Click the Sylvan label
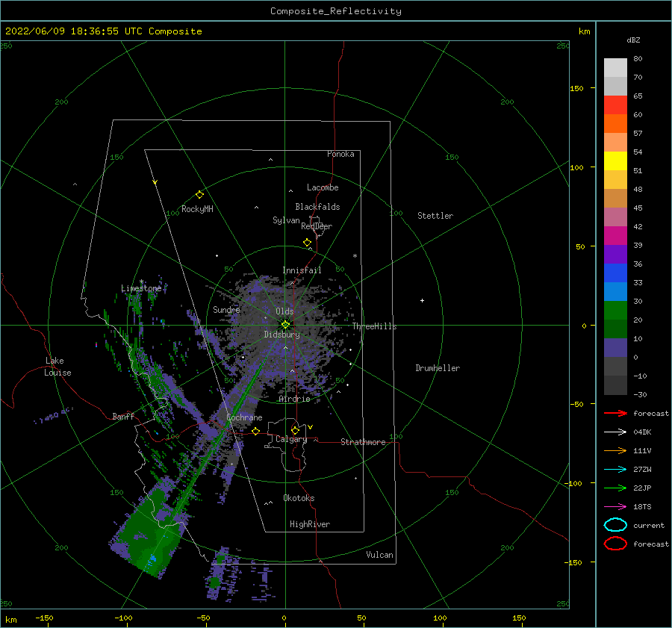This screenshot has height=628, width=672. (x=286, y=220)
